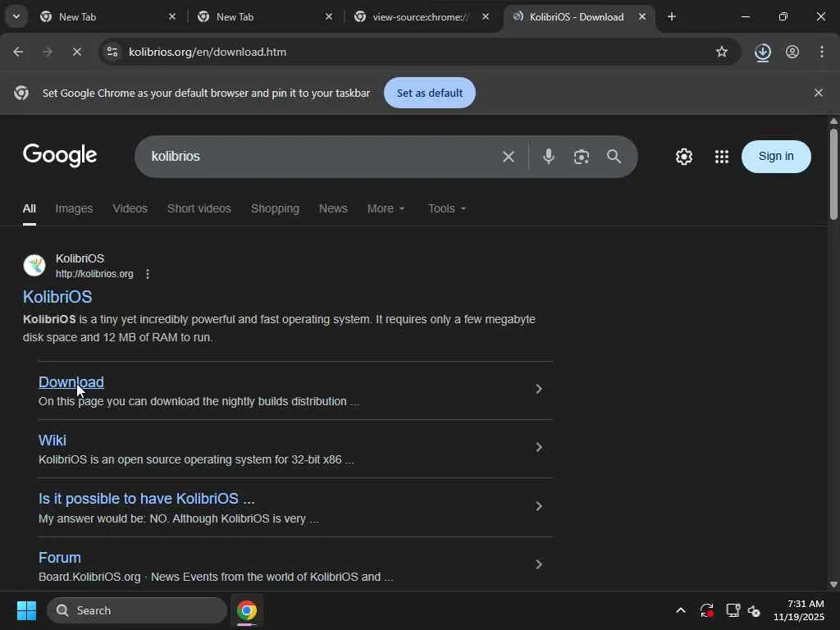Open Chrome profile icon
Screen dimensions: 840x630
click(792, 52)
